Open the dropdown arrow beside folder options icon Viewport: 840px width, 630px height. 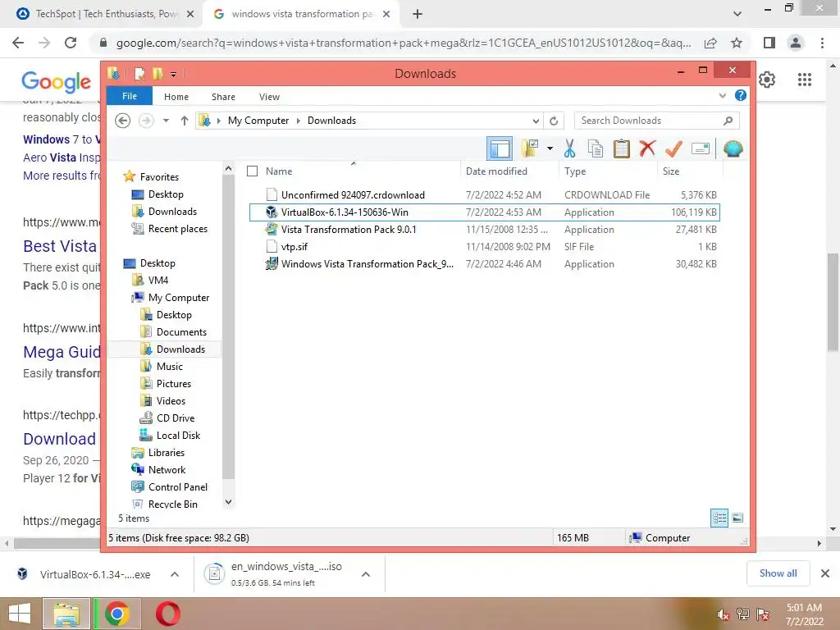point(550,148)
